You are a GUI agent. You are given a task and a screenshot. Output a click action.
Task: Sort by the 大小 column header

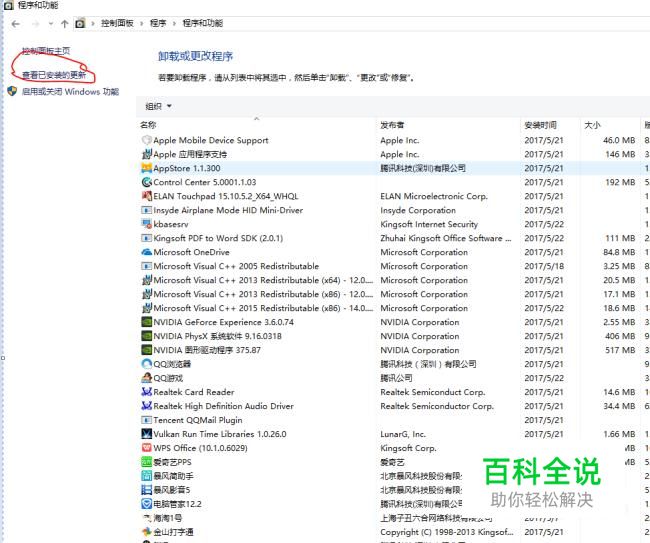(592, 125)
